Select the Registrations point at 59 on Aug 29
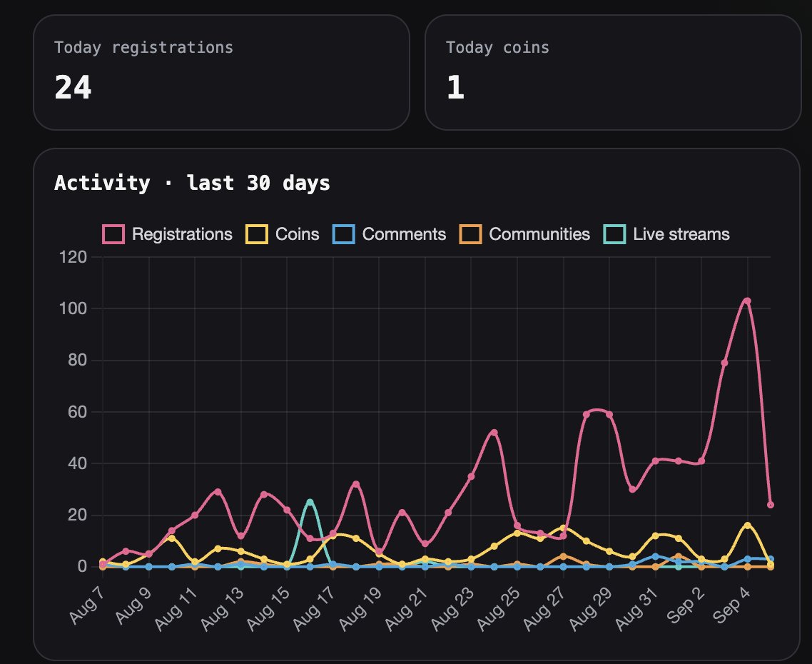This screenshot has width=812, height=664. [609, 415]
